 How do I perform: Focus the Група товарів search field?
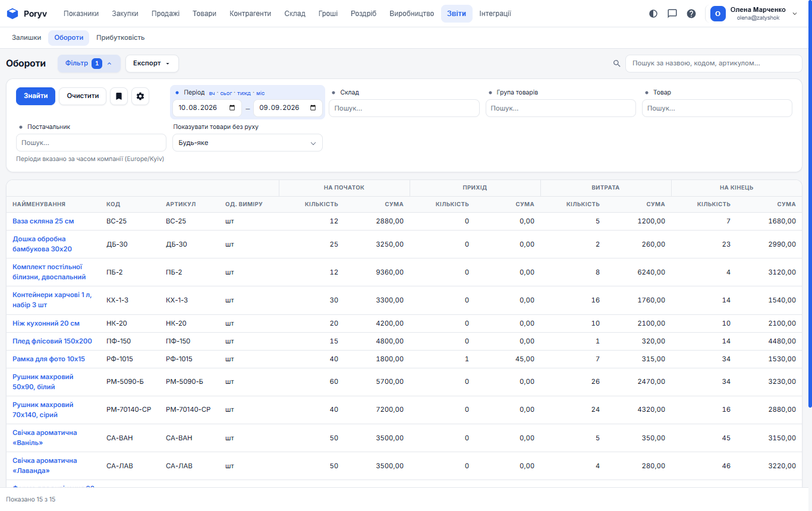click(x=561, y=108)
